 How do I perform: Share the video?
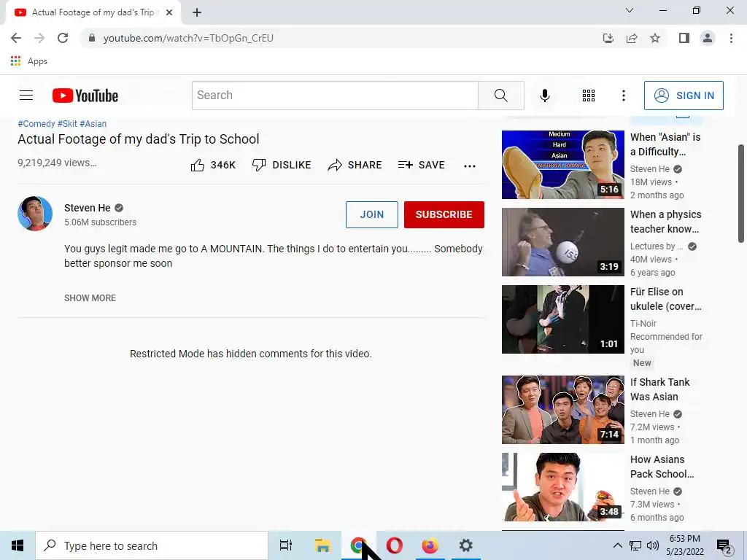click(355, 165)
